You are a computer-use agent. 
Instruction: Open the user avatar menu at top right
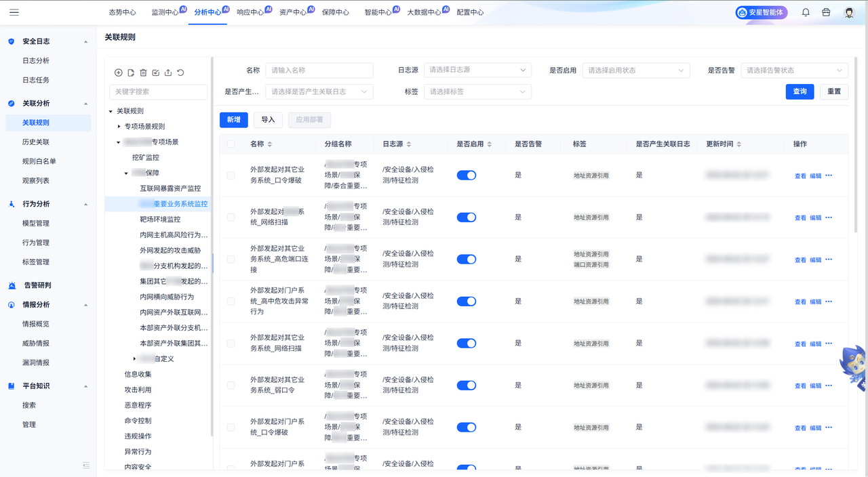click(x=849, y=12)
